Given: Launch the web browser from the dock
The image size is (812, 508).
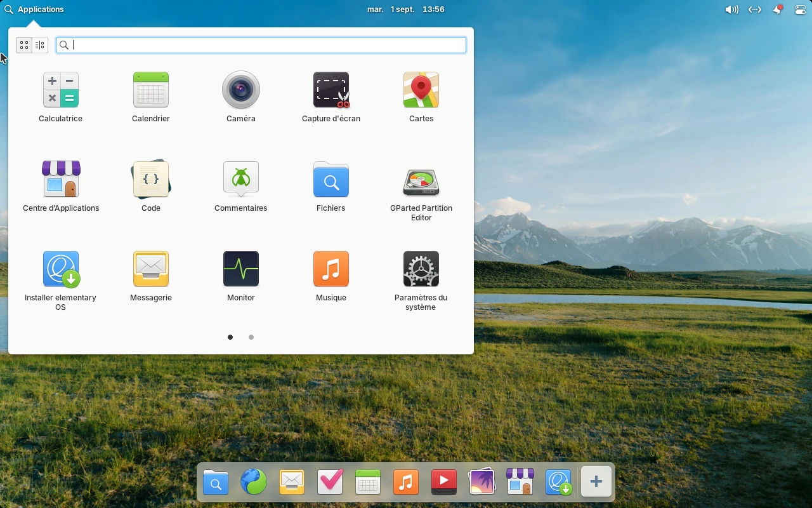Looking at the screenshot, I should click(254, 483).
